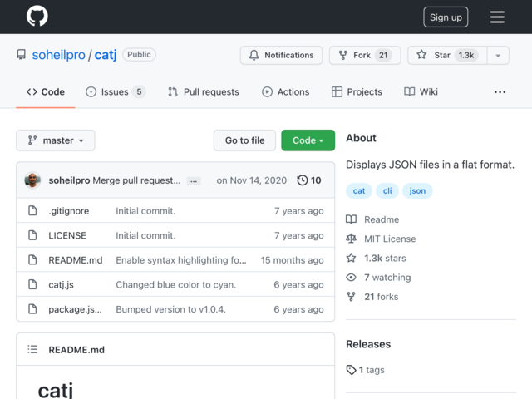Open the Pull requests tab
This screenshot has height=399, width=532.
click(203, 91)
